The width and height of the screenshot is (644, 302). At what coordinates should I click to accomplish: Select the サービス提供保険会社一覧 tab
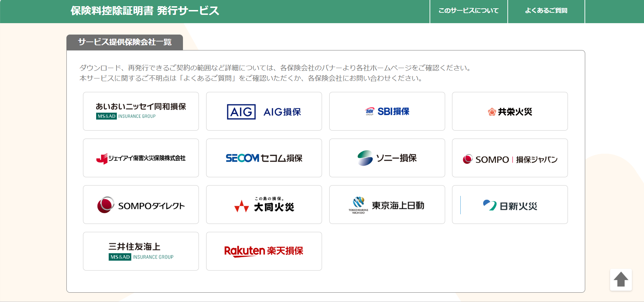pos(125,42)
